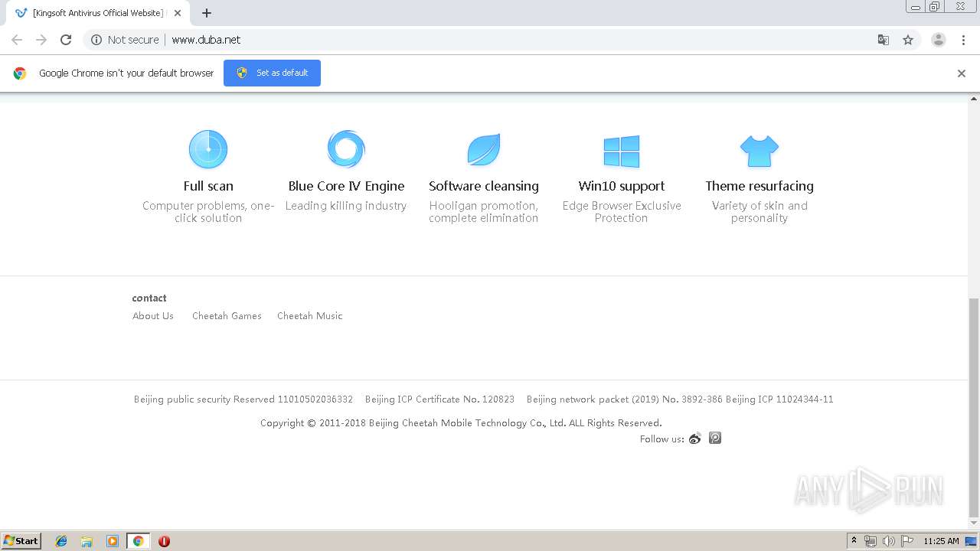The width and height of the screenshot is (980, 551).
Task: Click the Theme resurfacing t-shirt icon
Action: tap(759, 151)
